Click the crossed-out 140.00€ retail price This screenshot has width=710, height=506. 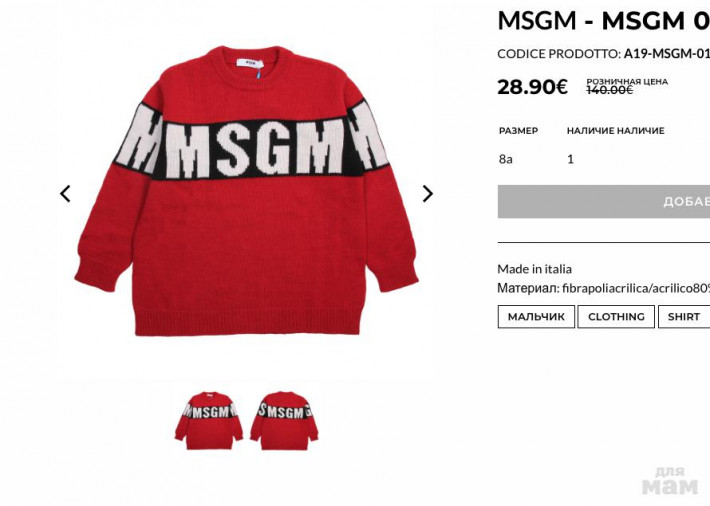pos(609,90)
